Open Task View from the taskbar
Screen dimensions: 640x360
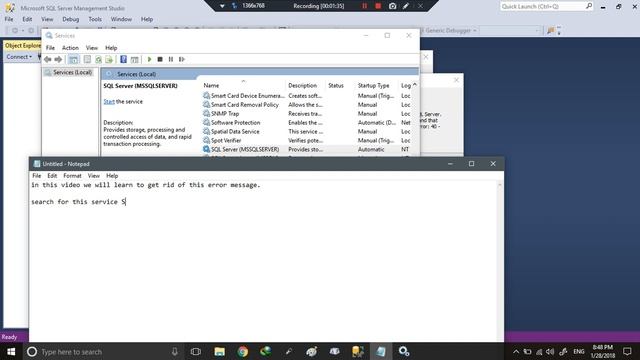pyautogui.click(x=196, y=351)
